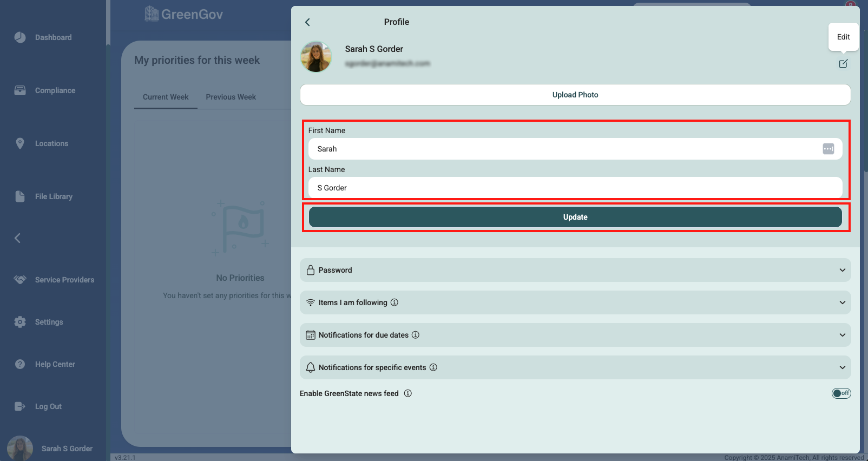Click the File Library document icon

point(20,196)
